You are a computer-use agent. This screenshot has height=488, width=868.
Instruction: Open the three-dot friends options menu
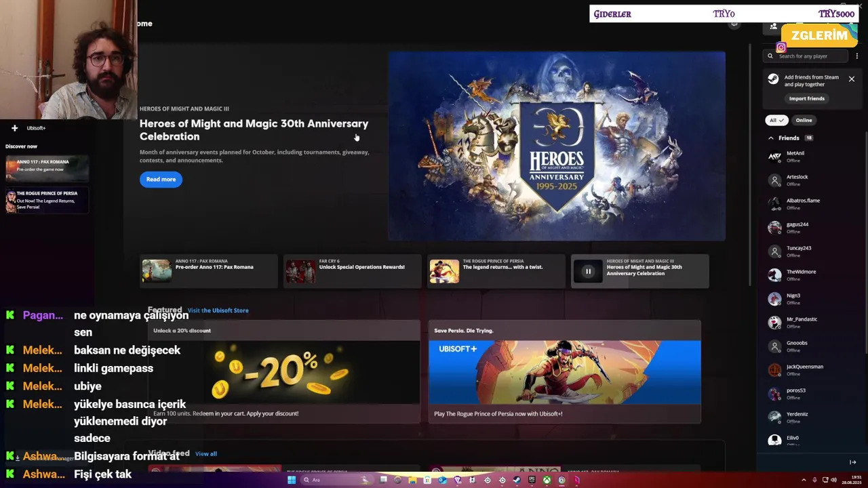857,56
